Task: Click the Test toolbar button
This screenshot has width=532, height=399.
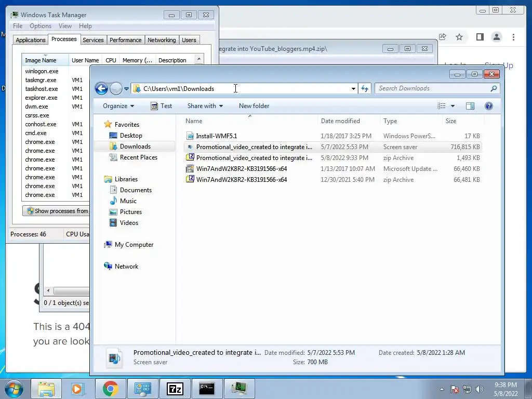Action: [x=162, y=106]
